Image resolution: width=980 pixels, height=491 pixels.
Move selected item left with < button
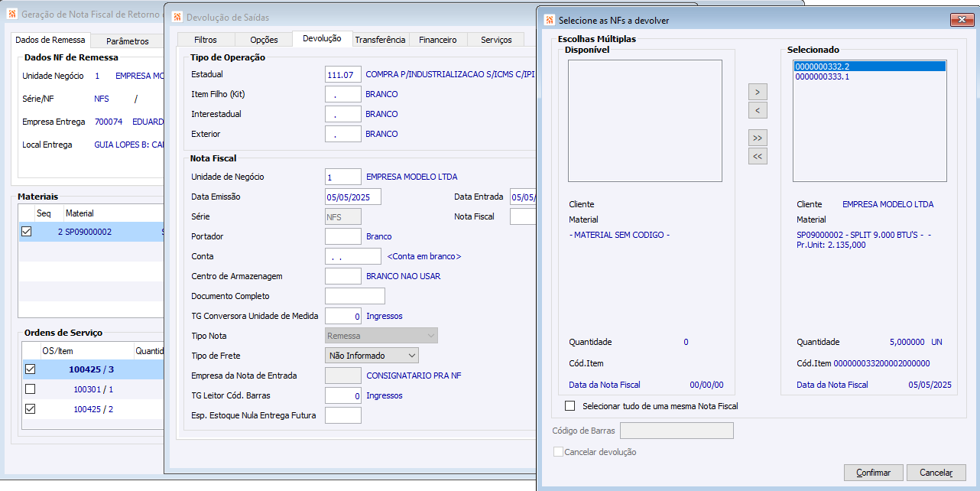757,110
